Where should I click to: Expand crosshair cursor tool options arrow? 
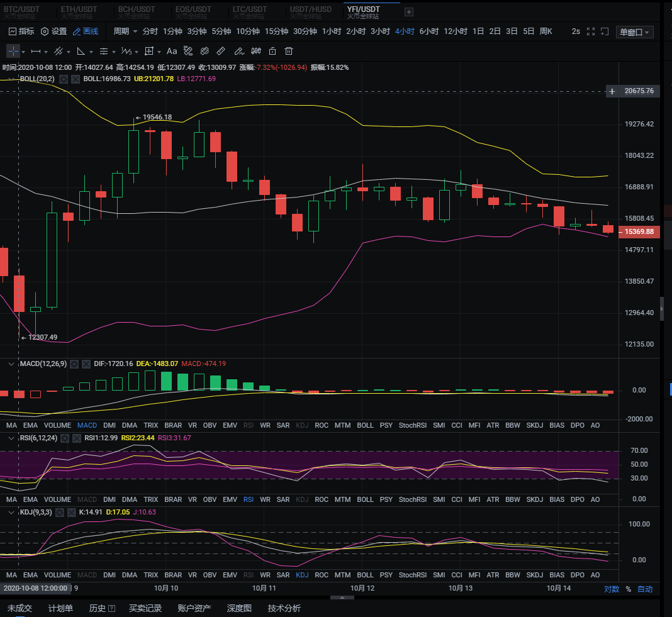[x=23, y=52]
